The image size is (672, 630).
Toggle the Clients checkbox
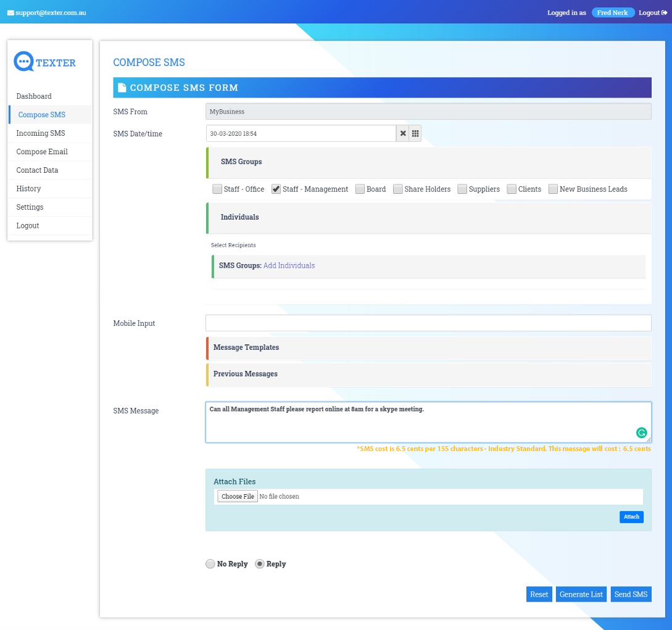point(512,189)
